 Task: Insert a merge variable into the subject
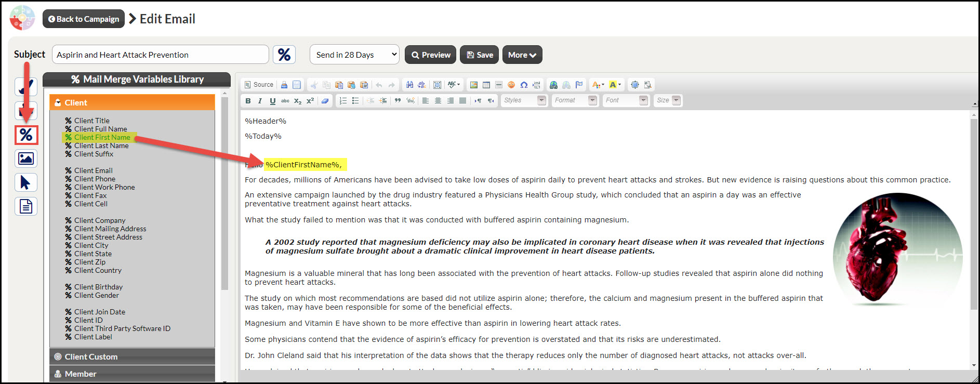click(284, 55)
